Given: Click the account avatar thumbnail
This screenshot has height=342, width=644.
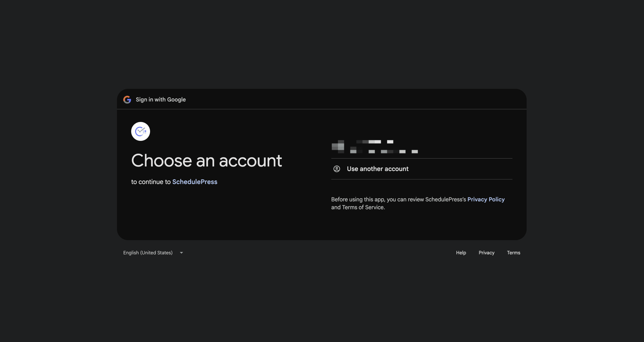Looking at the screenshot, I should [338, 146].
